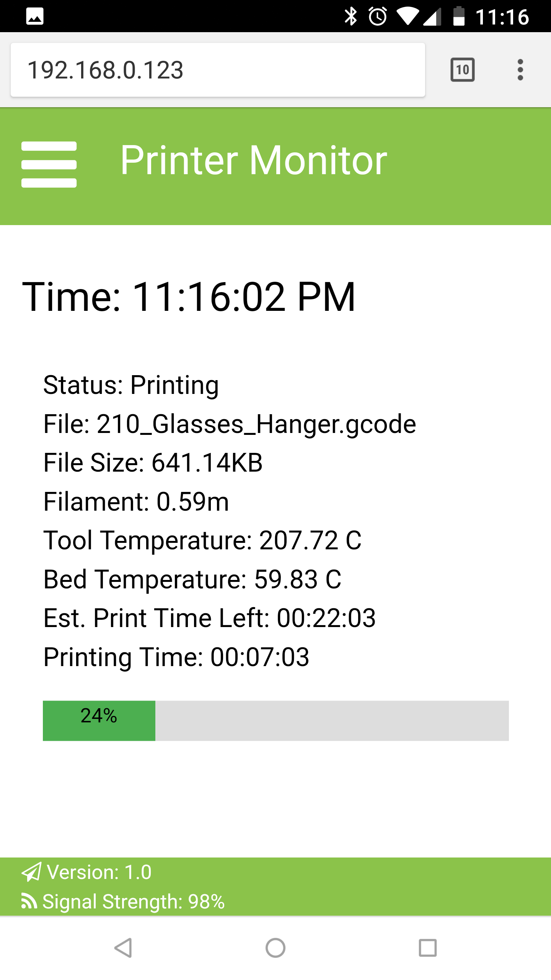This screenshot has width=551, height=980.
Task: Click the 192.168.0.123 address bar
Action: 217,70
